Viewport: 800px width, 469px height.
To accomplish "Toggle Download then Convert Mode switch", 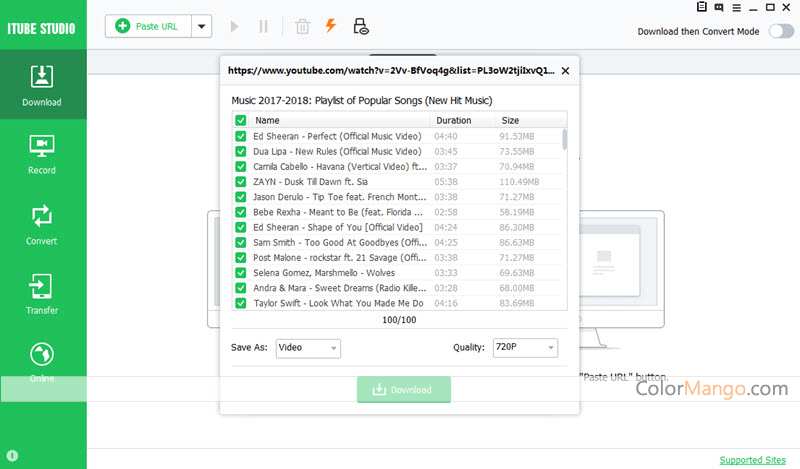I will [780, 31].
